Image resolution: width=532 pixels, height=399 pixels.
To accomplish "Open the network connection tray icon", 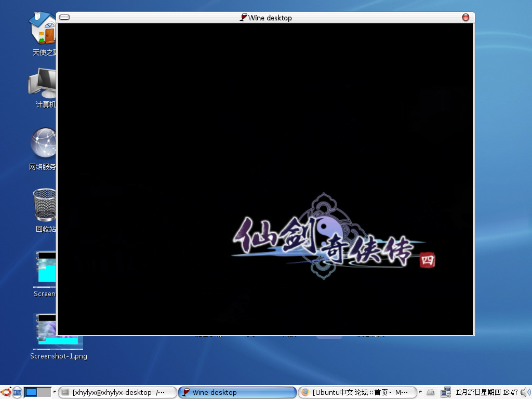I will tap(445, 393).
